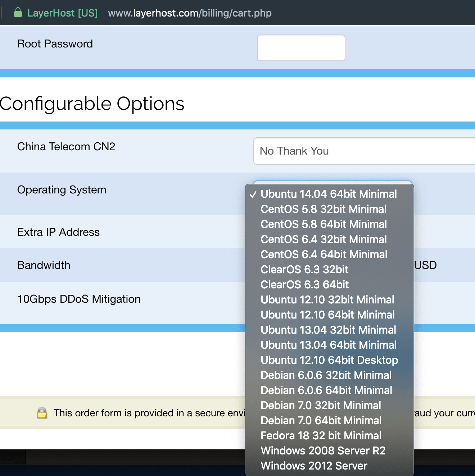Pick CentOS 5.8 64bit Minimal

pyautogui.click(x=324, y=224)
